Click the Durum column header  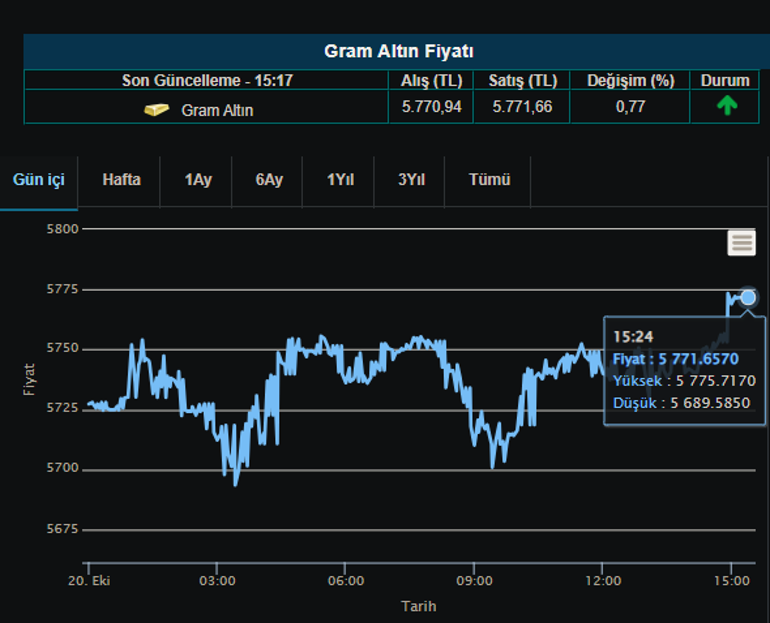click(725, 80)
